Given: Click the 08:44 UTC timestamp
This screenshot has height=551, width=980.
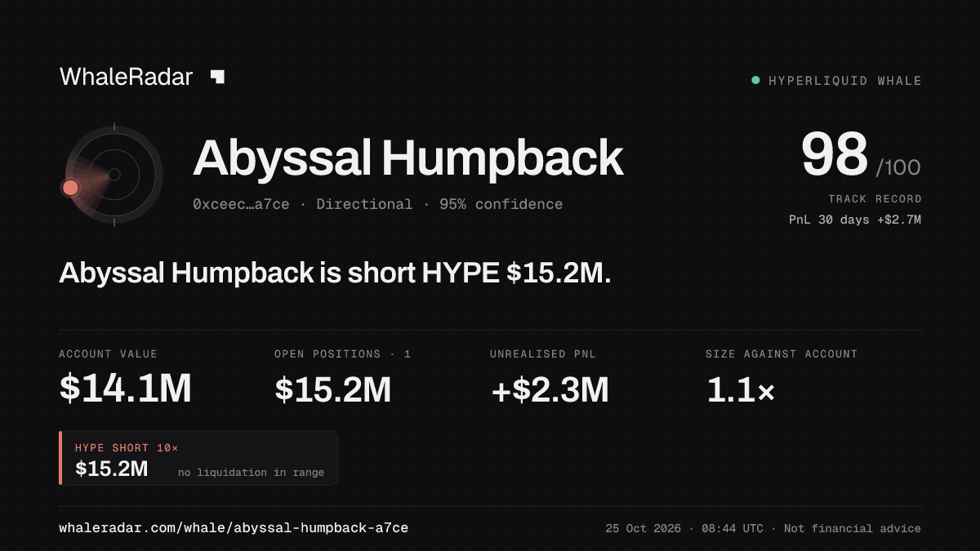Looking at the screenshot, I should click(733, 529).
